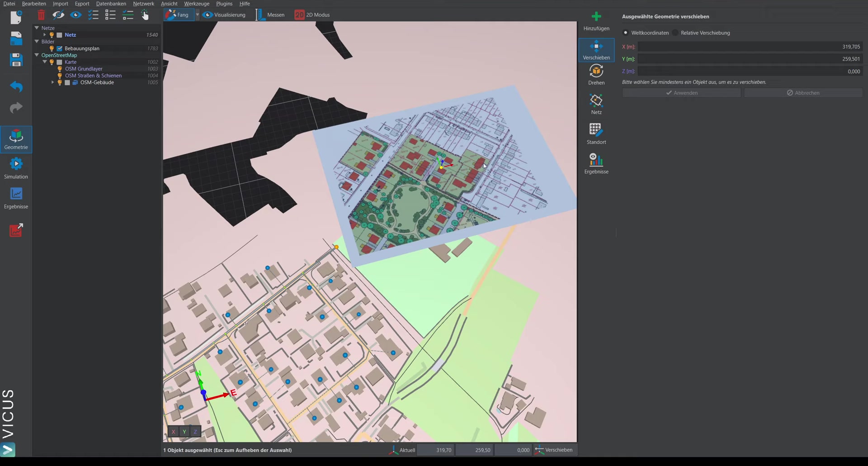Hide selected objects with crossed eye icon
Viewport: 868px width, 466px height.
click(x=58, y=15)
